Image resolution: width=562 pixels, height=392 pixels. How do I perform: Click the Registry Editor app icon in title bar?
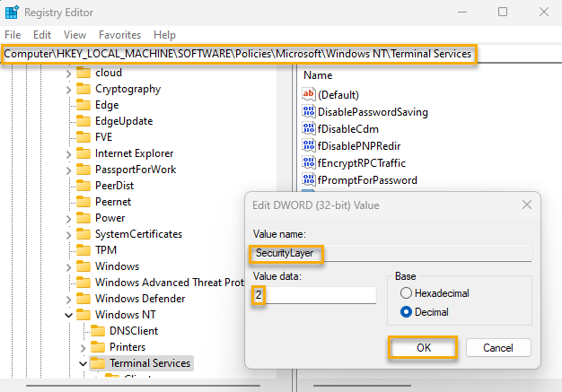pyautogui.click(x=11, y=13)
